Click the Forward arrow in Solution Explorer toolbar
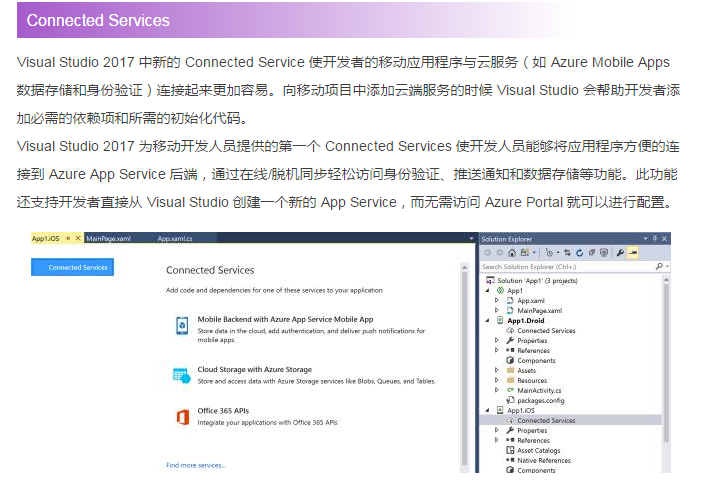This screenshot has height=502, width=713. pyautogui.click(x=500, y=253)
